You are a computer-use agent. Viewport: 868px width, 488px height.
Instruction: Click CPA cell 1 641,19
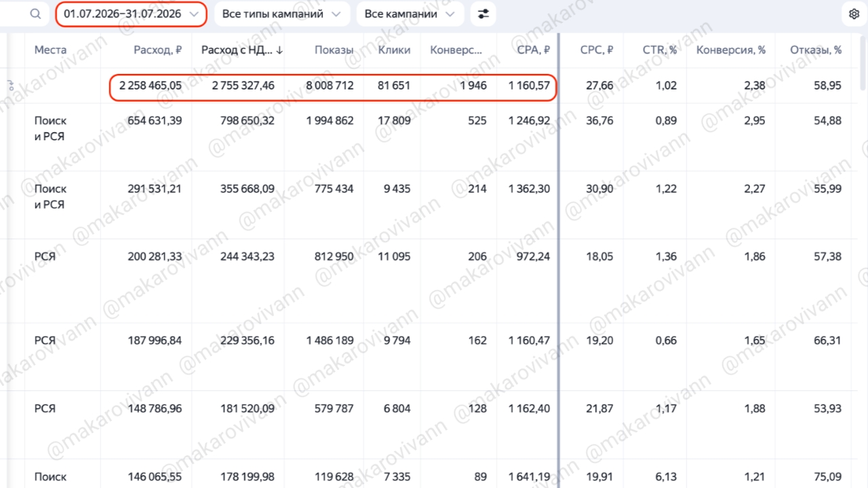(x=529, y=477)
